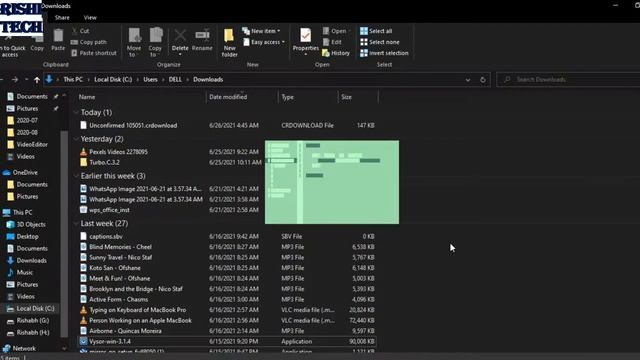Select the Turbo.C.3.2 folder

[x=100, y=162]
